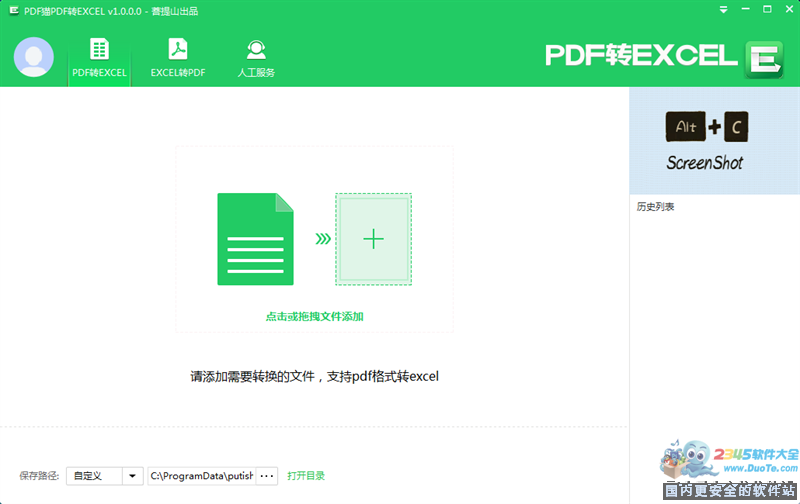The height and width of the screenshot is (504, 800).
Task: Close the PDF转EXCEL application
Action: click(x=789, y=9)
